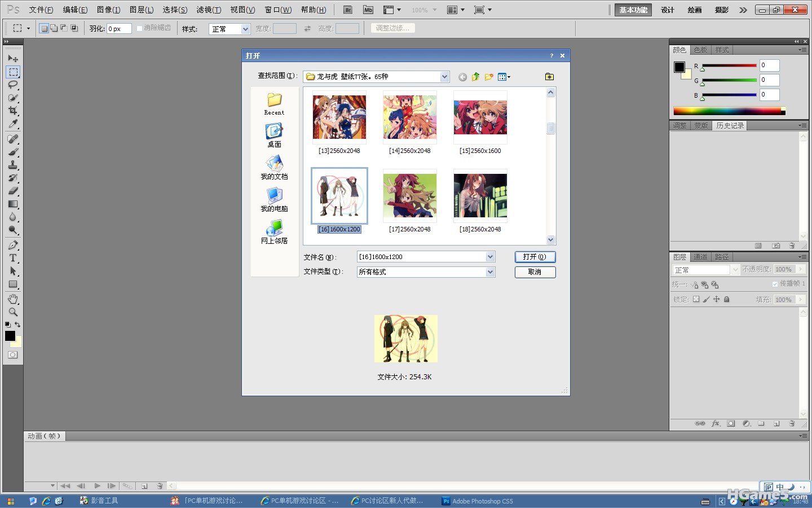Viewport: 812px width, 508px height.
Task: Open the view menu dropdown in Open dialog
Action: 504,77
